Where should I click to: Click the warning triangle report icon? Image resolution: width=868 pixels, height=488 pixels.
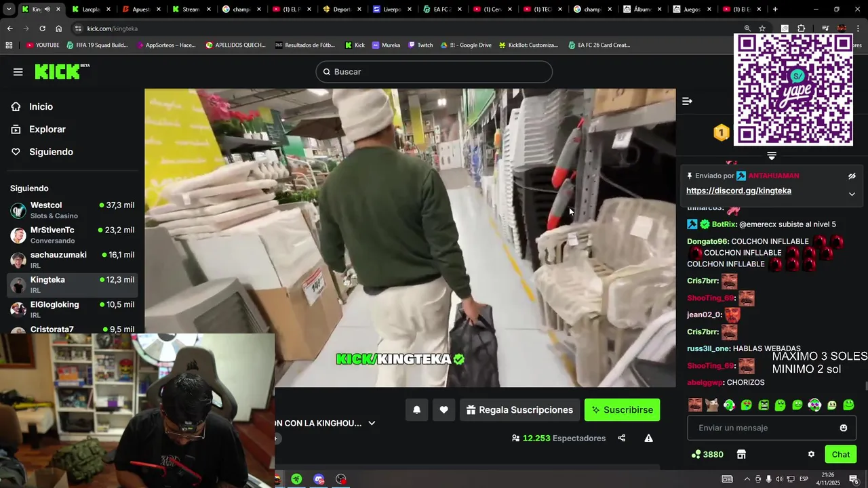[x=648, y=438]
